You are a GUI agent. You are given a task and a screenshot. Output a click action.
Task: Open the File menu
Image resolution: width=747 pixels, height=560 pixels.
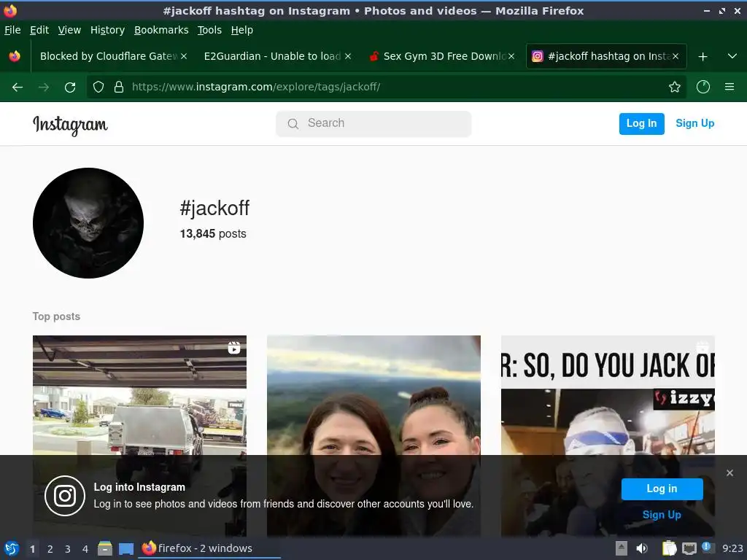[x=12, y=30]
